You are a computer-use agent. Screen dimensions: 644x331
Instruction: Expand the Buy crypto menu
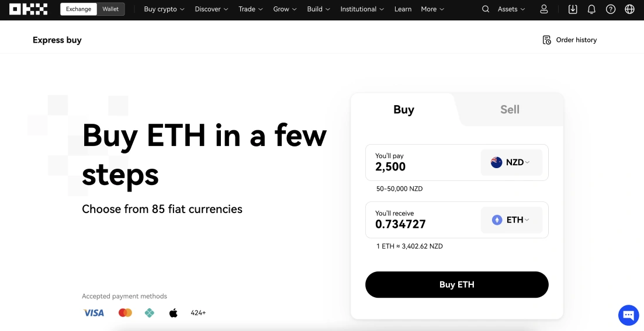[x=164, y=9]
